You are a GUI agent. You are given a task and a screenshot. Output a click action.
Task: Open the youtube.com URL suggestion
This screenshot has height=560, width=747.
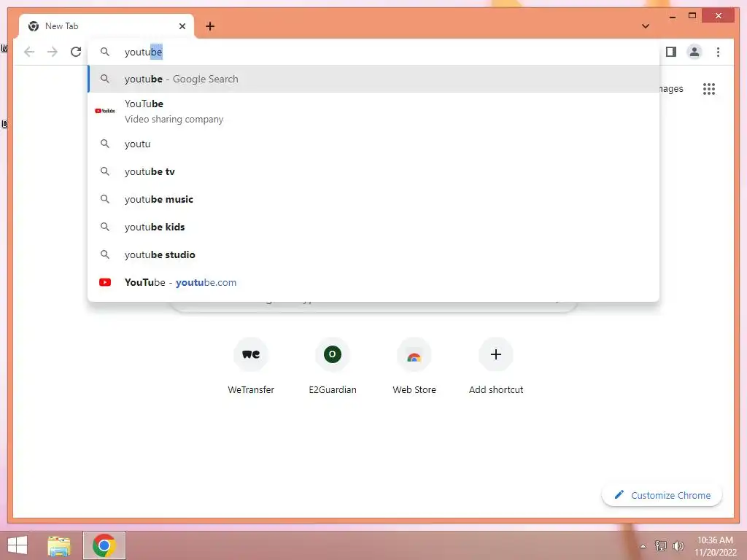coord(374,282)
